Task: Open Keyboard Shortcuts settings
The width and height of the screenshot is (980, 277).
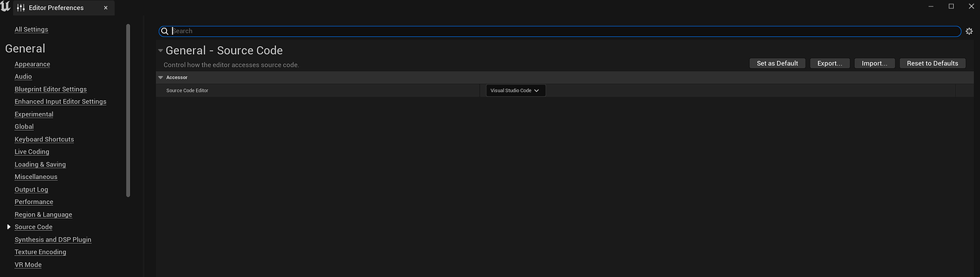Action: click(44, 139)
